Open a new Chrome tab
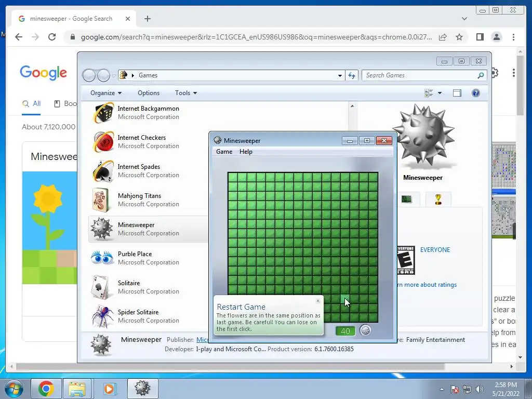The height and width of the screenshot is (399, 532). click(147, 19)
